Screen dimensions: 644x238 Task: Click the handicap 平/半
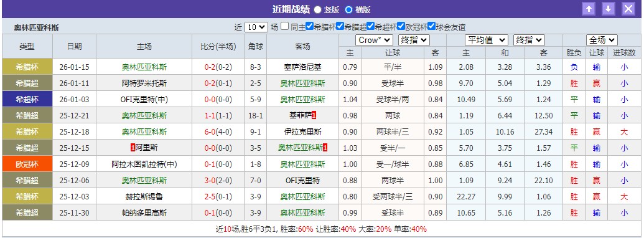[x=392, y=67]
